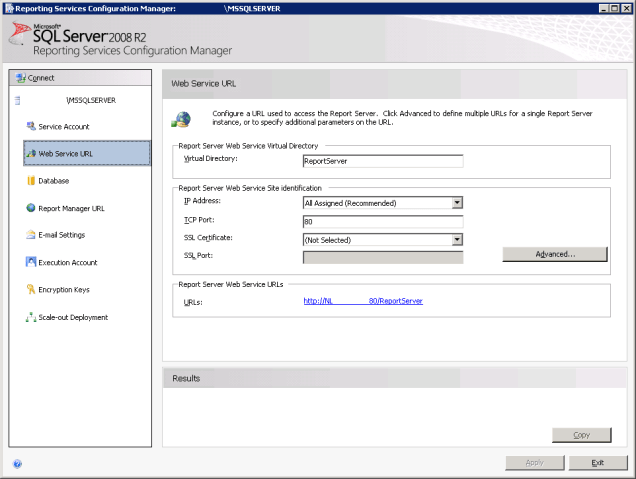Click the Service Account icon in sidebar
Viewport: 636px width, 479px height.
point(31,127)
